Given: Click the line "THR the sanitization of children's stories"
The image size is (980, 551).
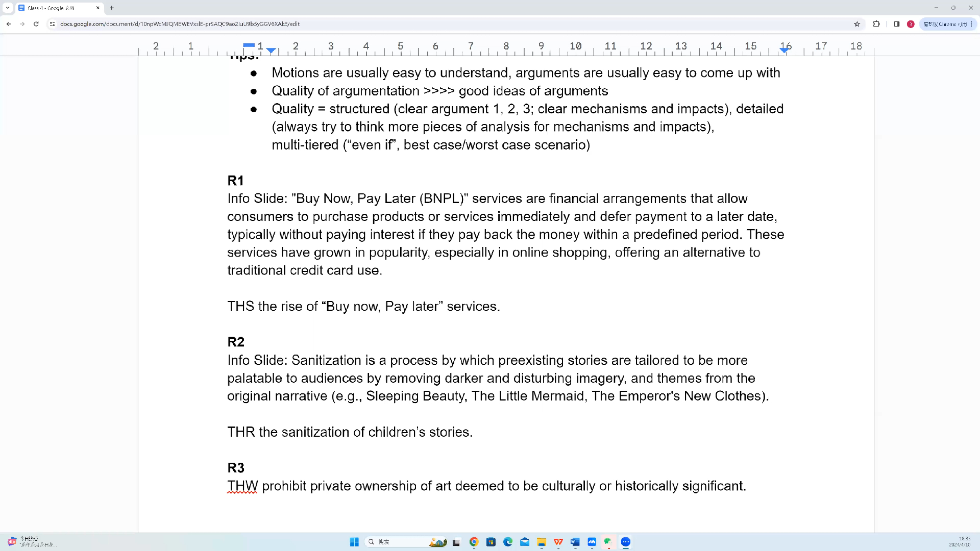Looking at the screenshot, I should [x=350, y=432].
